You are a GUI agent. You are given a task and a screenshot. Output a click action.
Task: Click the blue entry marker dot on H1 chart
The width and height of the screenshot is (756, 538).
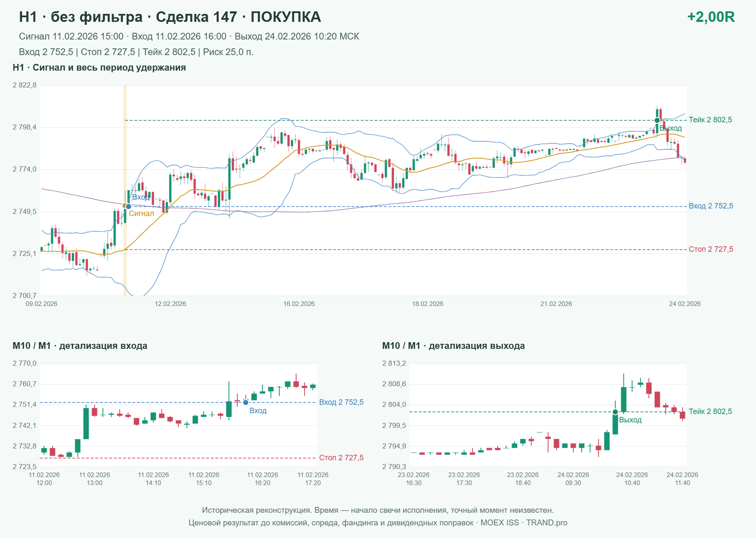pos(129,206)
